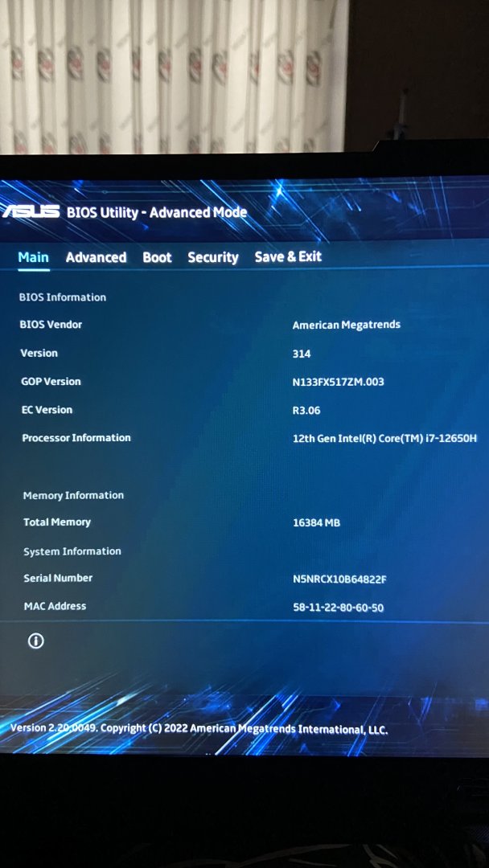Screen dimensions: 489x868
Task: Open the Save & Exit tab
Action: coord(288,256)
